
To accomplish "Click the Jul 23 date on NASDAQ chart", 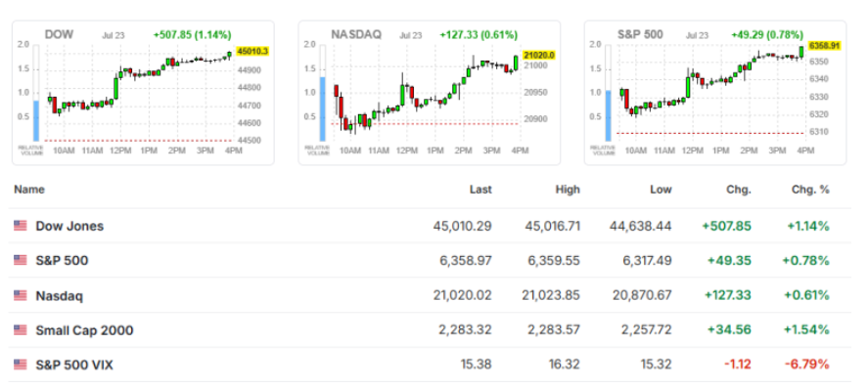I will [x=411, y=35].
